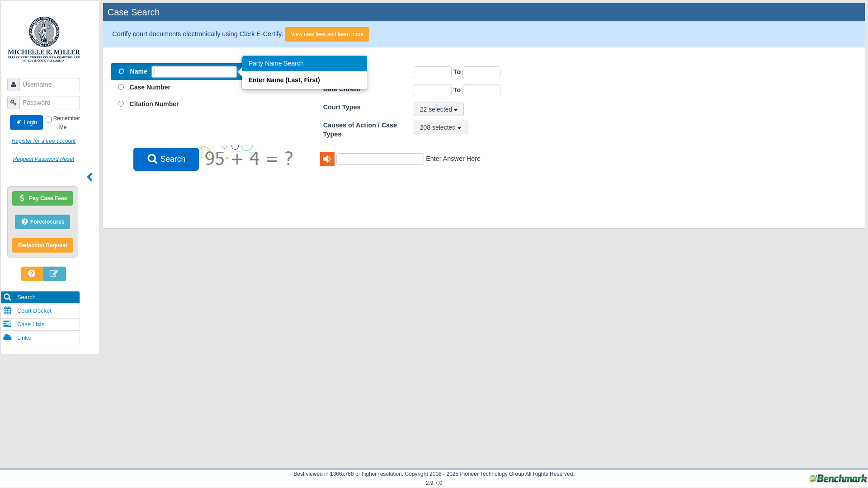The image size is (868, 488).
Task: Open feedback via the blue edit icon
Action: coord(54,274)
